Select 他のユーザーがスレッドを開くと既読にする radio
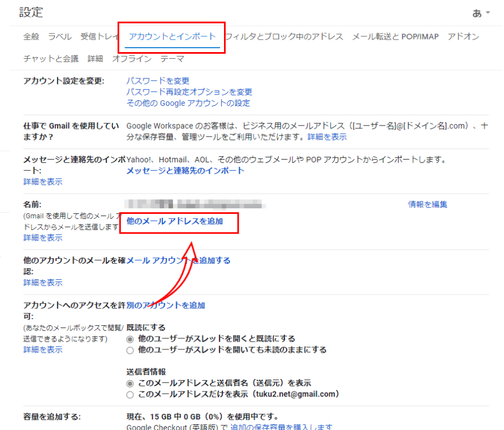Viewport: 504px width, 430px height. pyautogui.click(x=130, y=339)
